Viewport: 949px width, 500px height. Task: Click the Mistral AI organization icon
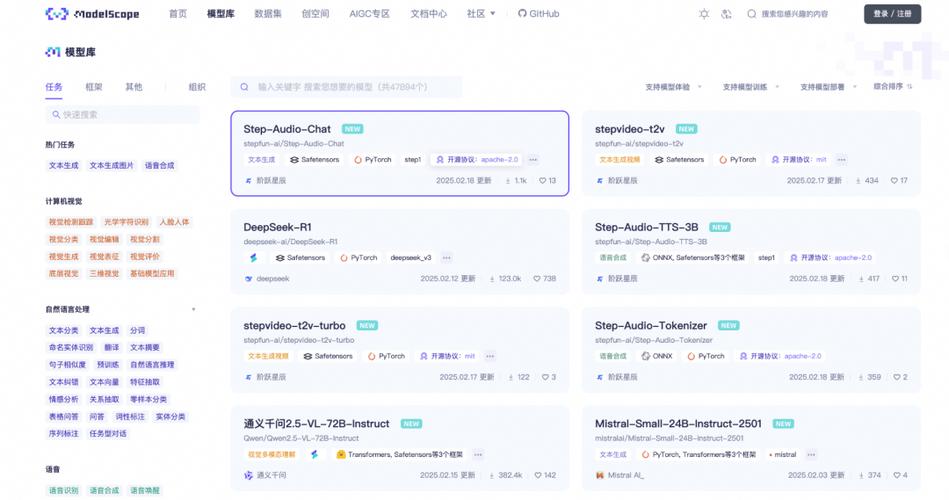[600, 475]
